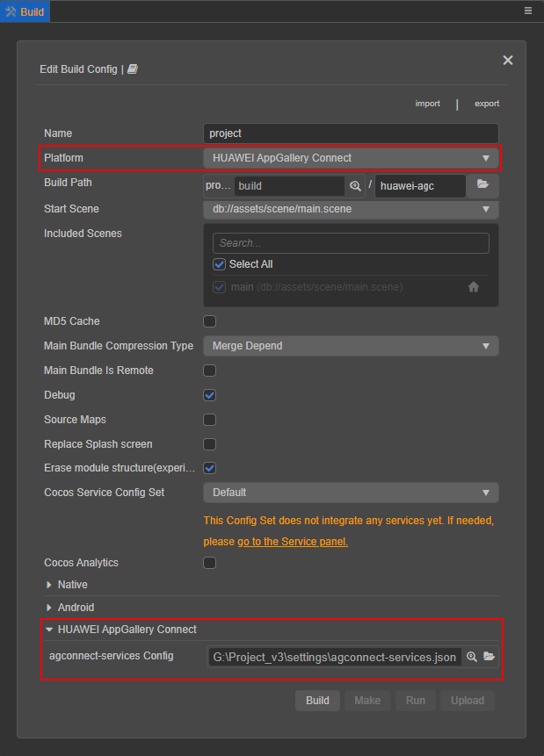Open Main Bundle Compression Type dropdown

351,346
